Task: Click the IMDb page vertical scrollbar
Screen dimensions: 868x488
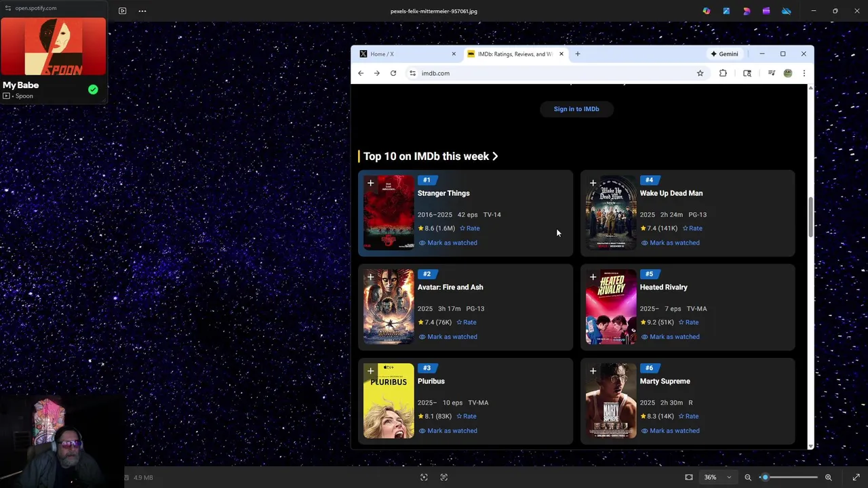Action: click(810, 217)
